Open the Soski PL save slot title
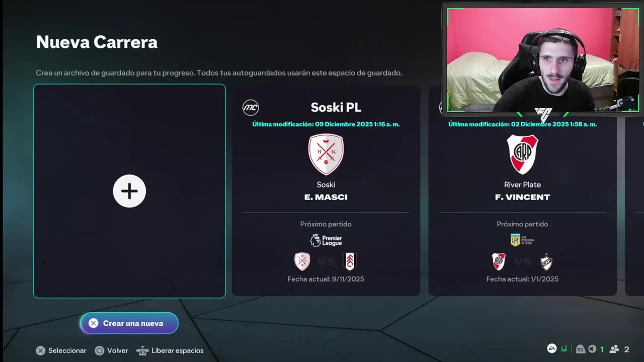Screen dimensions: 644x362 coord(336,107)
